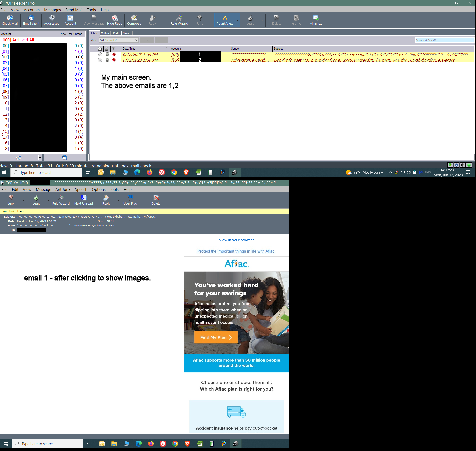Open Brave browser from the upper taskbar

(x=186, y=172)
